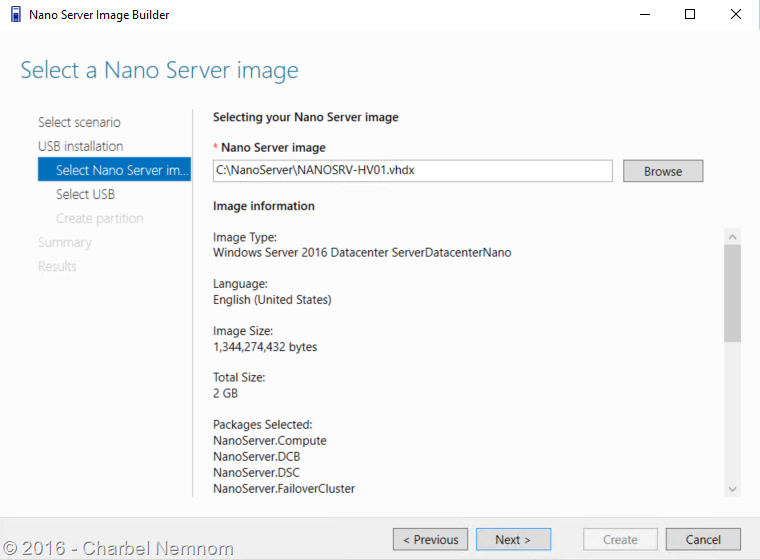Click the NanoServer.DSC package entry
This screenshot has width=760, height=560.
click(x=256, y=472)
